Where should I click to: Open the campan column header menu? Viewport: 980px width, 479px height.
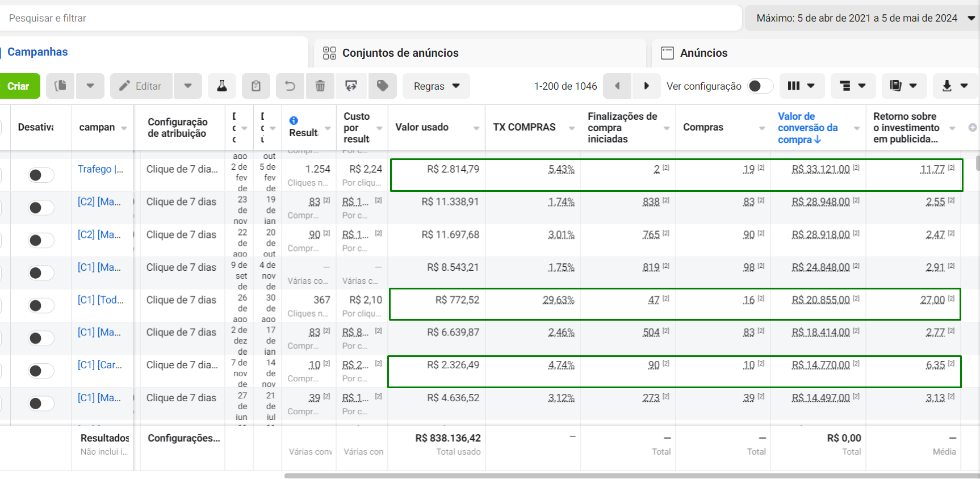124,128
